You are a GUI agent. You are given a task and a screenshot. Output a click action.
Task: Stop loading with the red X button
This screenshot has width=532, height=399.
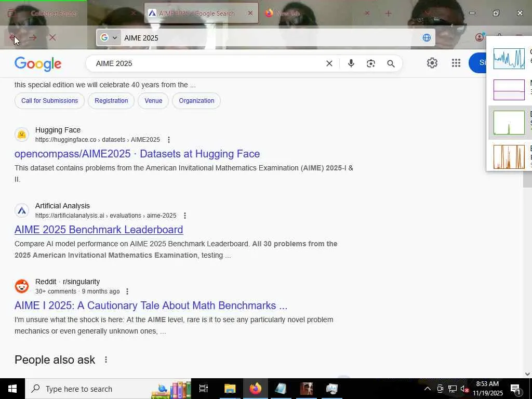(52, 37)
